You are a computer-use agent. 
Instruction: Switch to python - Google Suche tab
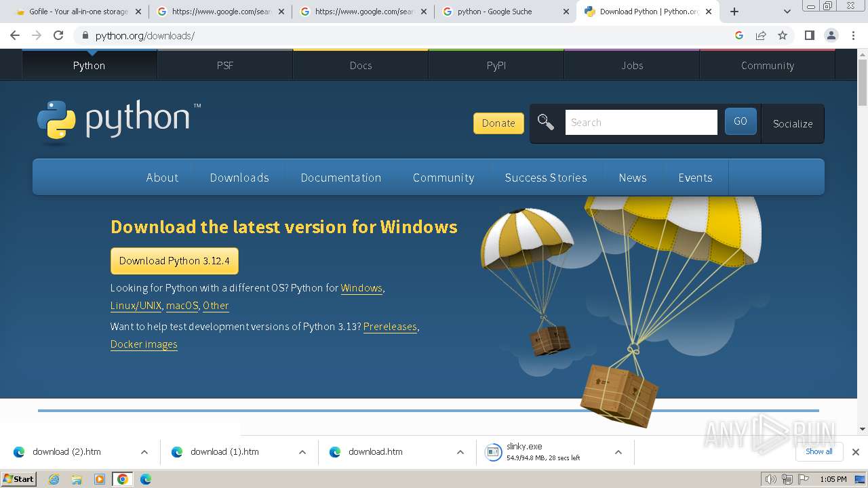coord(505,12)
